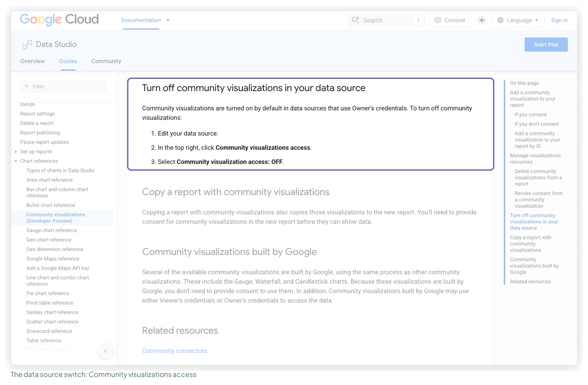Open the Language dropdown
The height and width of the screenshot is (385, 588).
pyautogui.click(x=518, y=20)
